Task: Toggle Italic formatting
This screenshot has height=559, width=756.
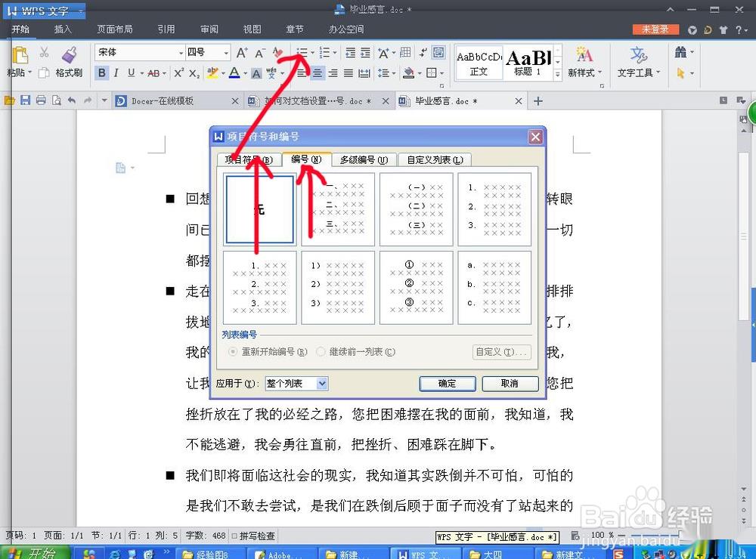Action: click(116, 73)
